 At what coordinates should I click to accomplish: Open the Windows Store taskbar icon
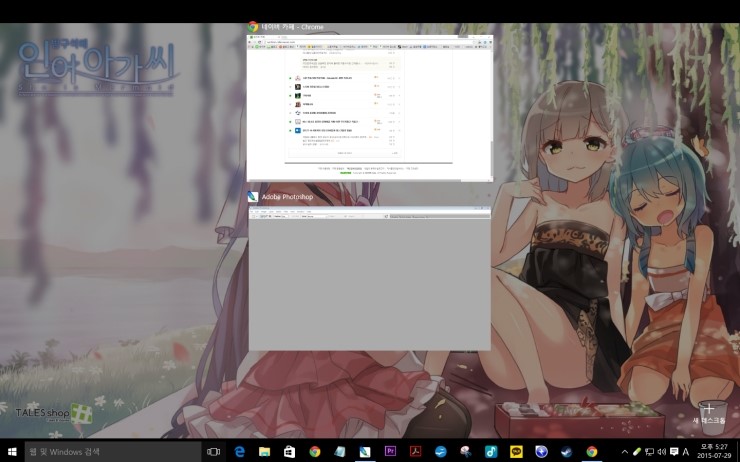pos(289,452)
